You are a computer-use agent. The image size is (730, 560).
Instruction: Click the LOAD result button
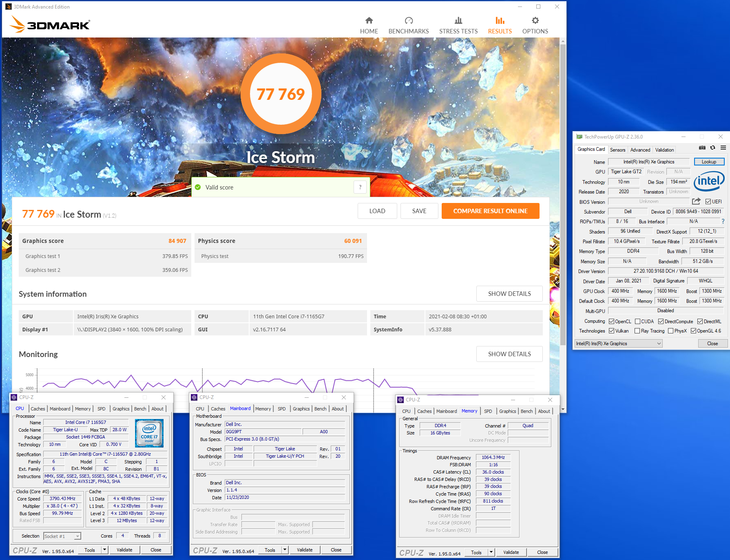377,211
